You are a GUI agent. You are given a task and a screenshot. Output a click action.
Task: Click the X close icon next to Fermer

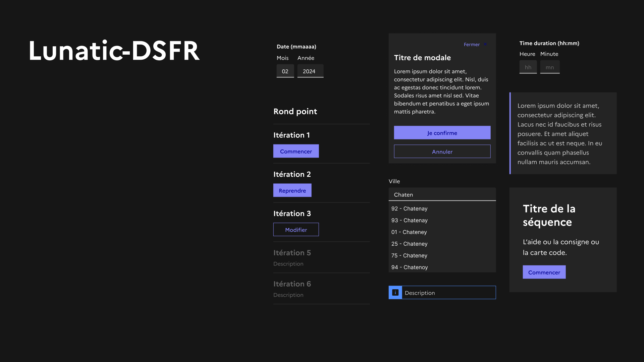[485, 44]
